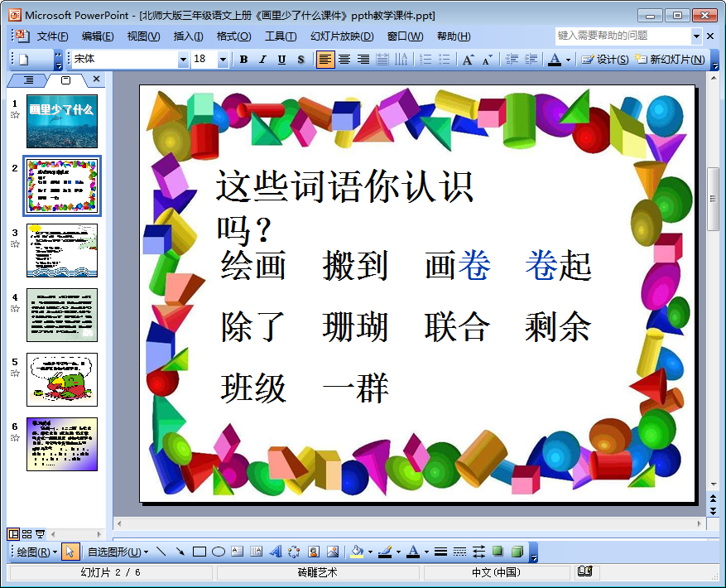The width and height of the screenshot is (726, 588).
Task: Toggle italic text formatting
Action: click(x=262, y=60)
